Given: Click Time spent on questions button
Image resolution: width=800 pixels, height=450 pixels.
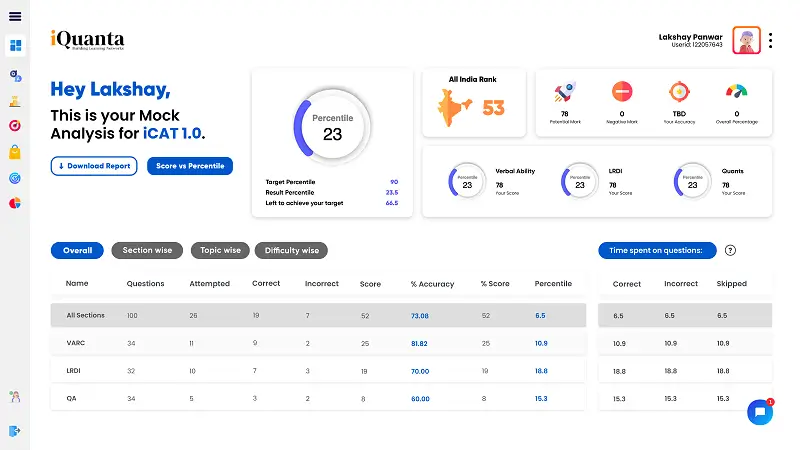Looking at the screenshot, I should pyautogui.click(x=657, y=251).
